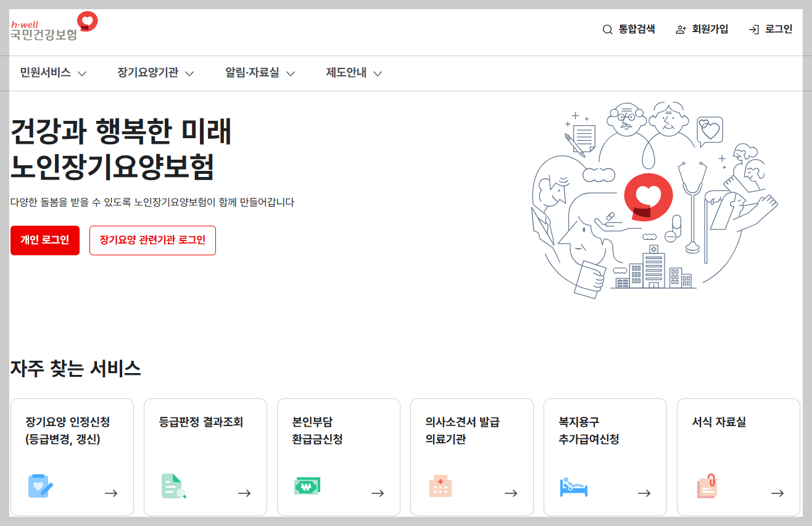The image size is (812, 526).
Task: Click the 통합검색 magnifier search icon
Action: point(607,29)
